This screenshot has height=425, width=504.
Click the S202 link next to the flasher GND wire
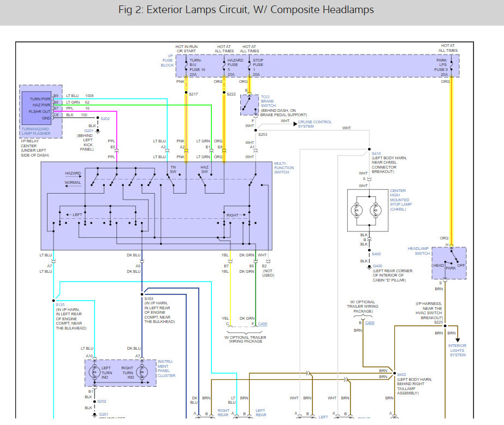point(105,118)
